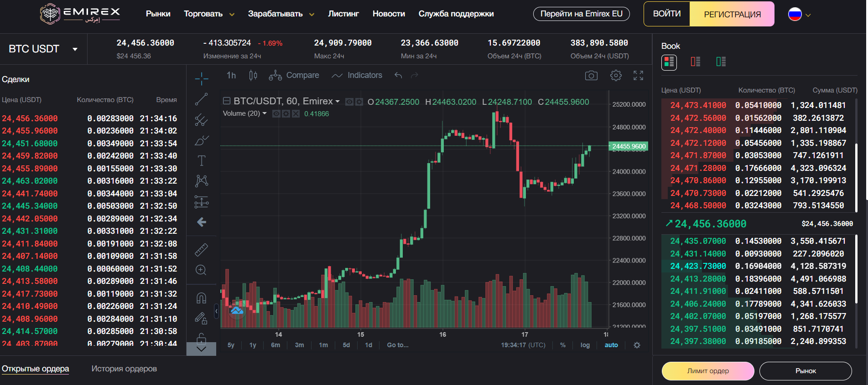Open the Рынки menu item
Image resolution: width=868 pixels, height=385 pixels.
158,14
